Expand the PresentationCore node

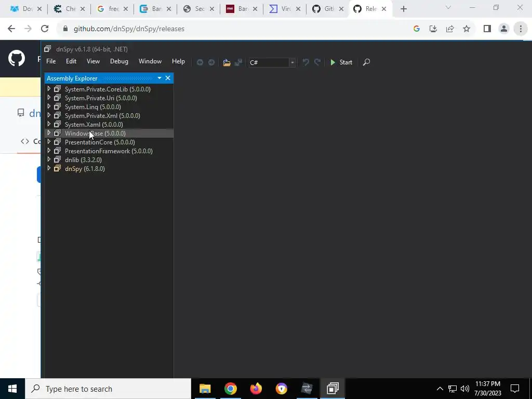point(49,142)
